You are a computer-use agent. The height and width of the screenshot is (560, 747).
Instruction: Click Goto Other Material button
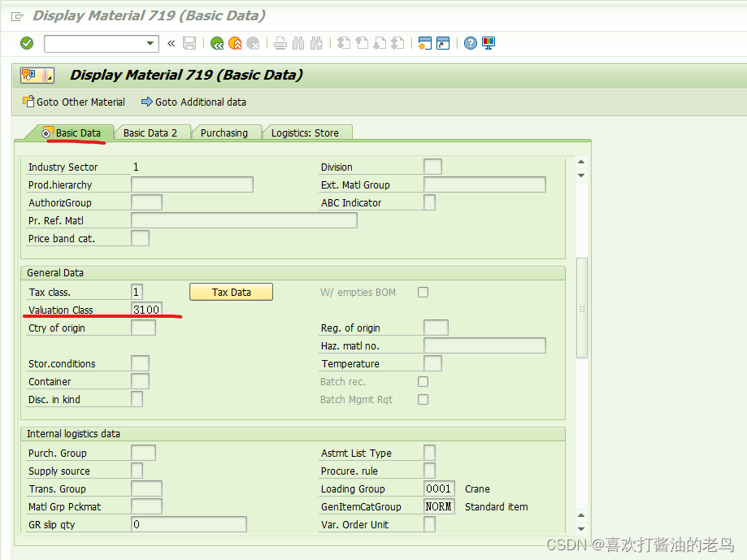(74, 102)
